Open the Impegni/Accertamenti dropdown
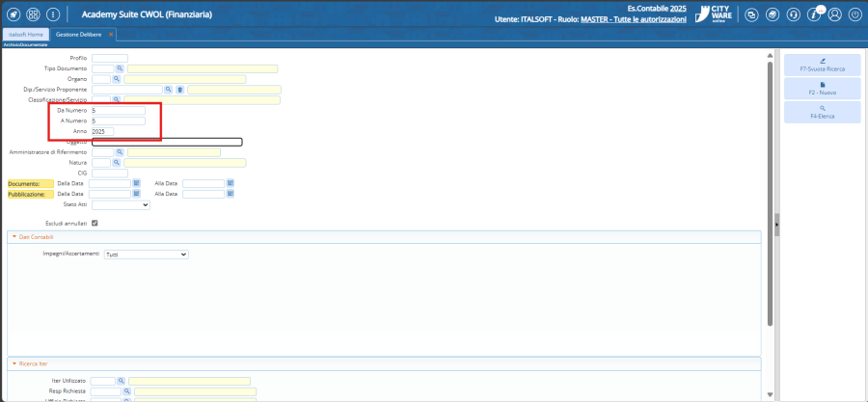This screenshot has height=402, width=868. pyautogui.click(x=145, y=255)
